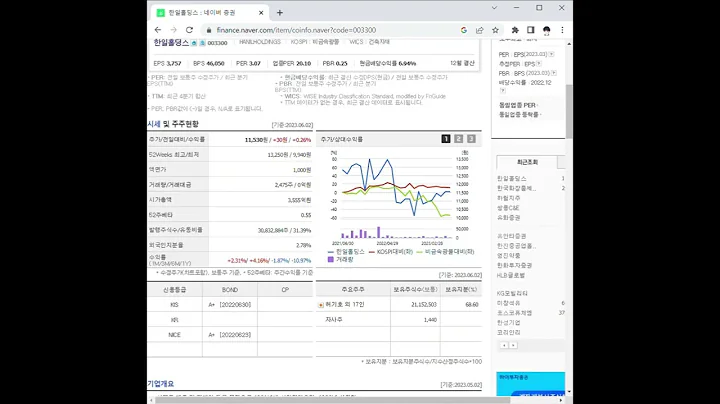Image resolution: width=720 pixels, height=404 pixels.
Task: Click the KIS credit rating row
Action: [x=230, y=305]
